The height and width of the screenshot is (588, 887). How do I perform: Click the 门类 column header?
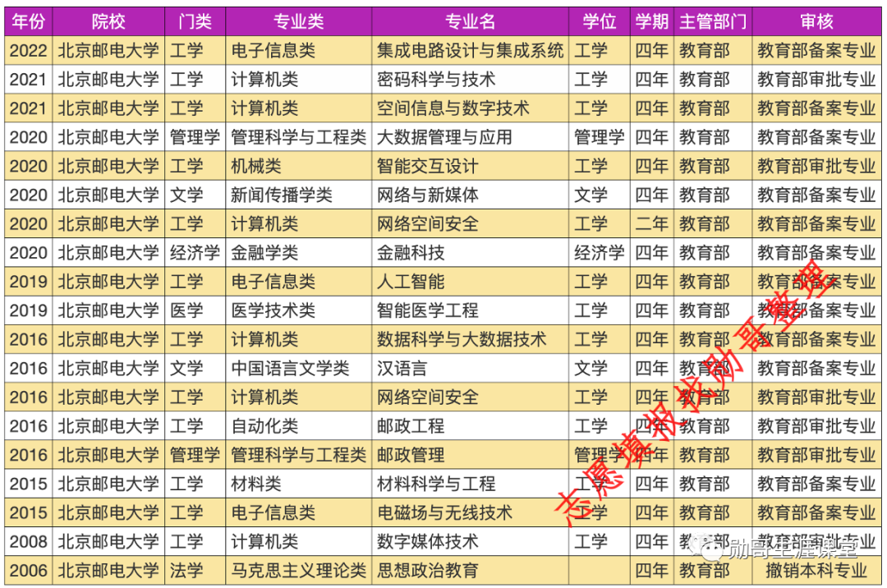pyautogui.click(x=195, y=21)
